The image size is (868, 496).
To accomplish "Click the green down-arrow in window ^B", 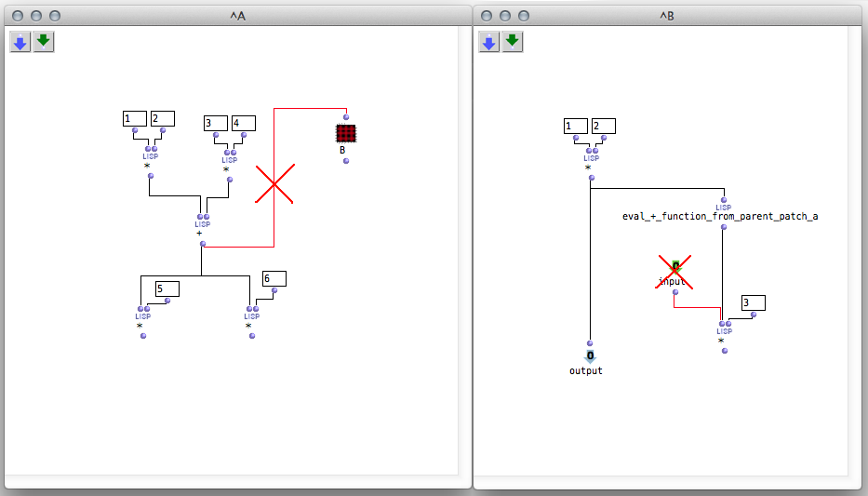I will pos(512,42).
